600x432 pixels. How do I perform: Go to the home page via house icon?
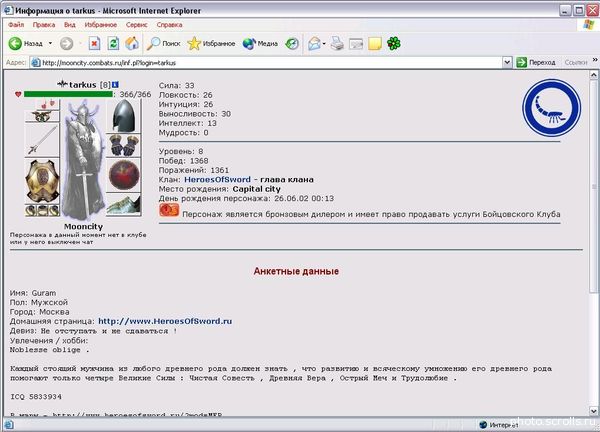coord(132,44)
